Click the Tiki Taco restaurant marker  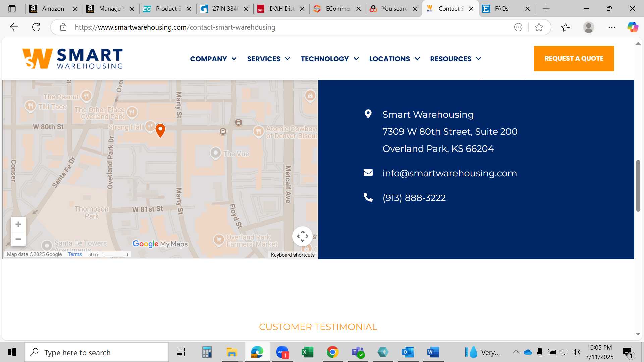tap(31, 106)
